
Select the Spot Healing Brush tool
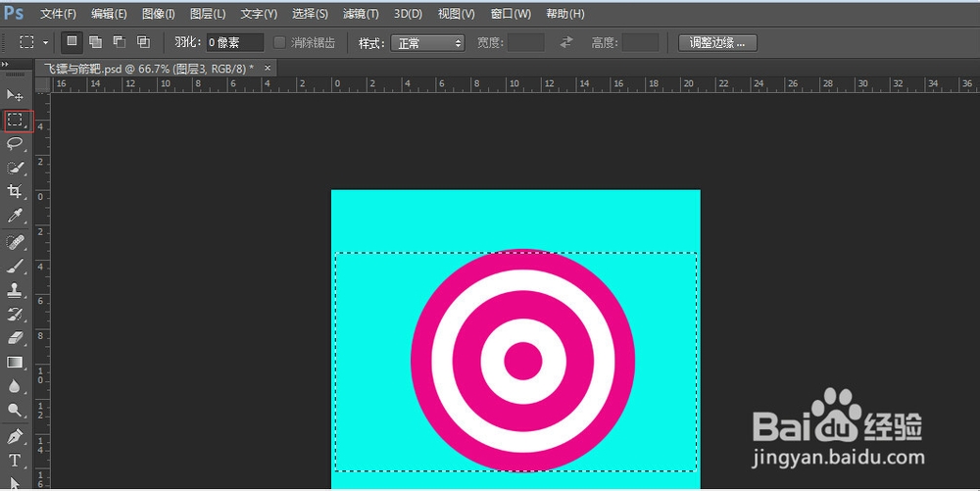15,241
